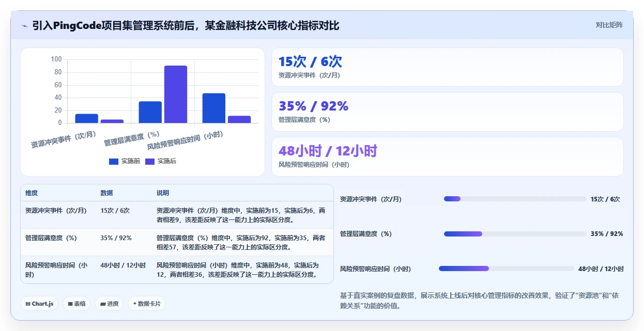
Task: Click the 资源冲突事件 progress bar
Action: pyautogui.click(x=515, y=199)
